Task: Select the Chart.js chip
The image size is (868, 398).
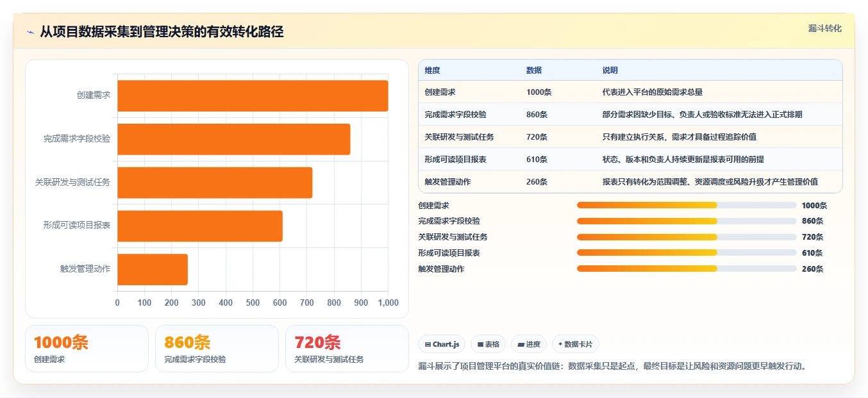Action: pos(442,344)
